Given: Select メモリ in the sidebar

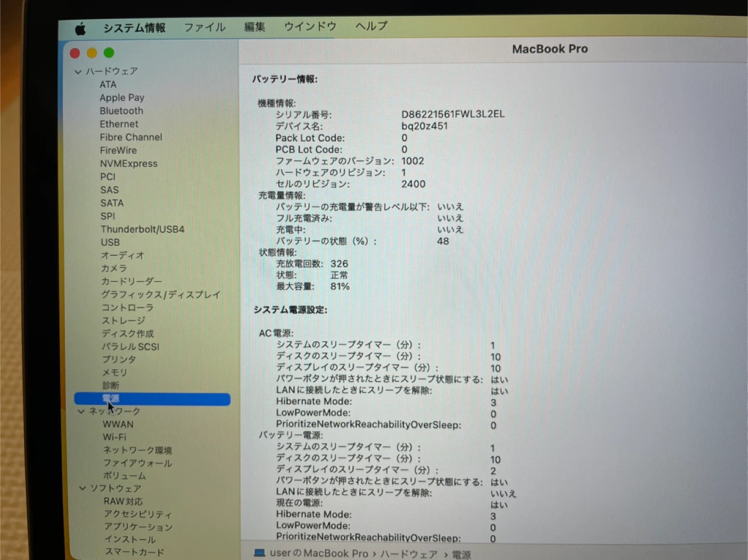Looking at the screenshot, I should click(114, 372).
